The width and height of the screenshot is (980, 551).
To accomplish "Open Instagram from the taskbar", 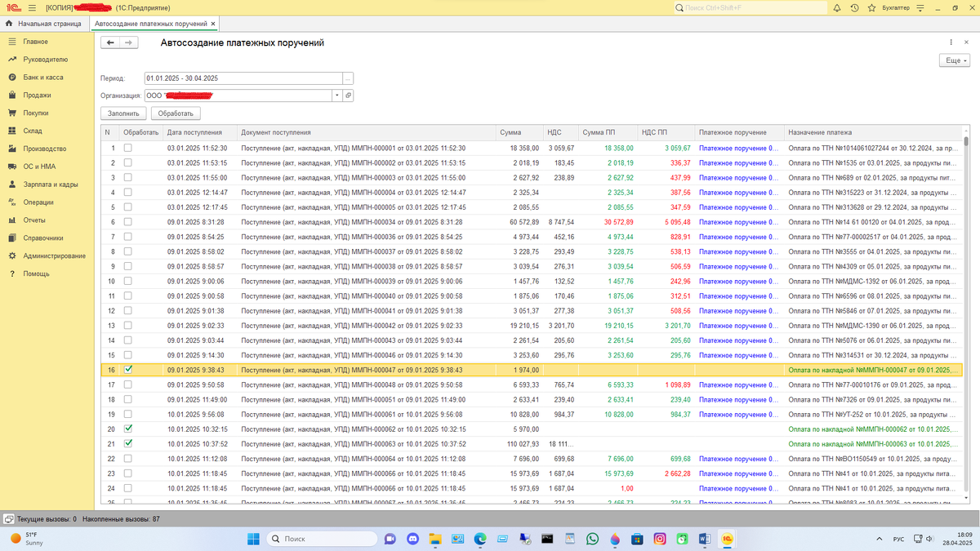I will point(659,539).
